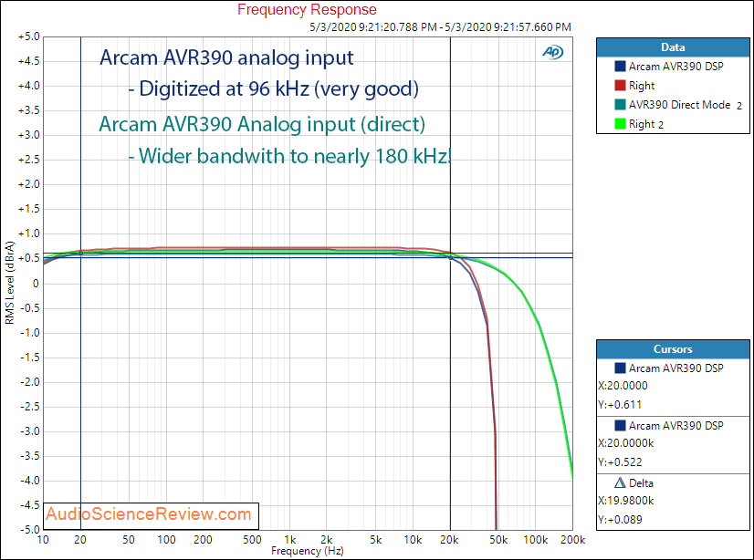
Task: Click the Cursors panel header
Action: click(673, 349)
